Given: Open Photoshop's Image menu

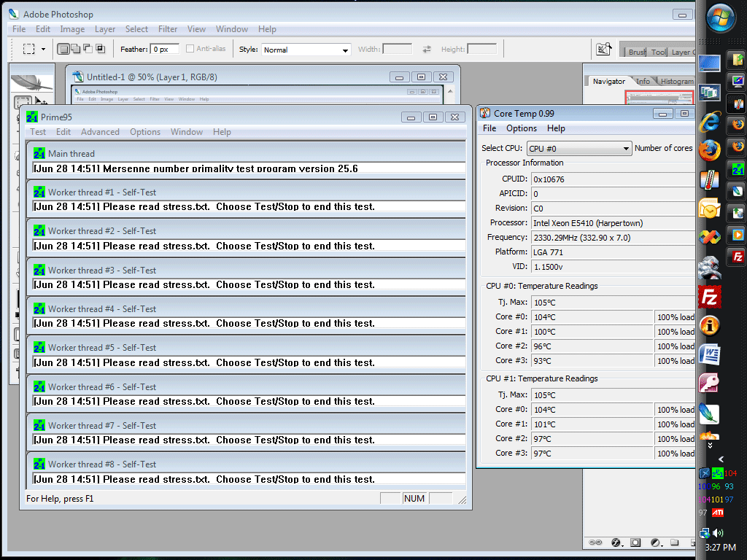Looking at the screenshot, I should pos(72,29).
